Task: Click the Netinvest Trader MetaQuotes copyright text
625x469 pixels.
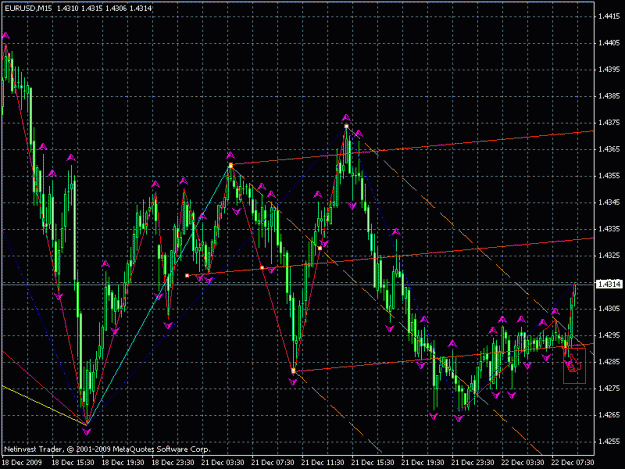Action: pyautogui.click(x=107, y=449)
